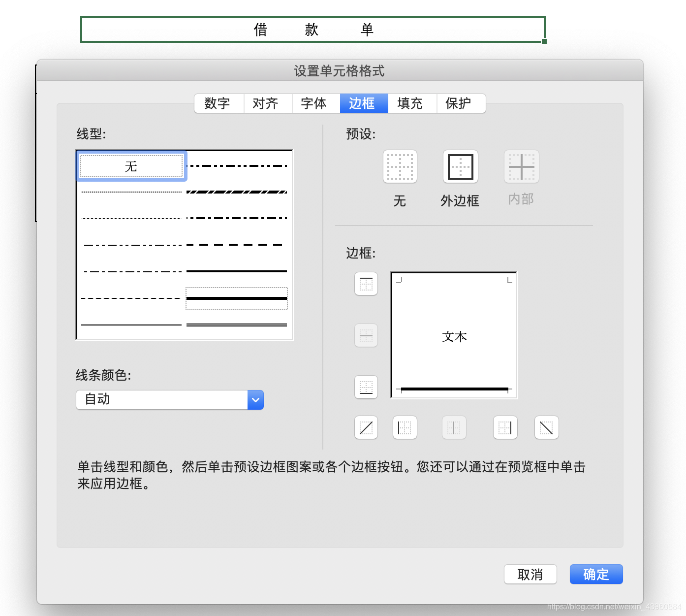Switch to the 保护 tab
The image size is (686, 616).
point(461,103)
